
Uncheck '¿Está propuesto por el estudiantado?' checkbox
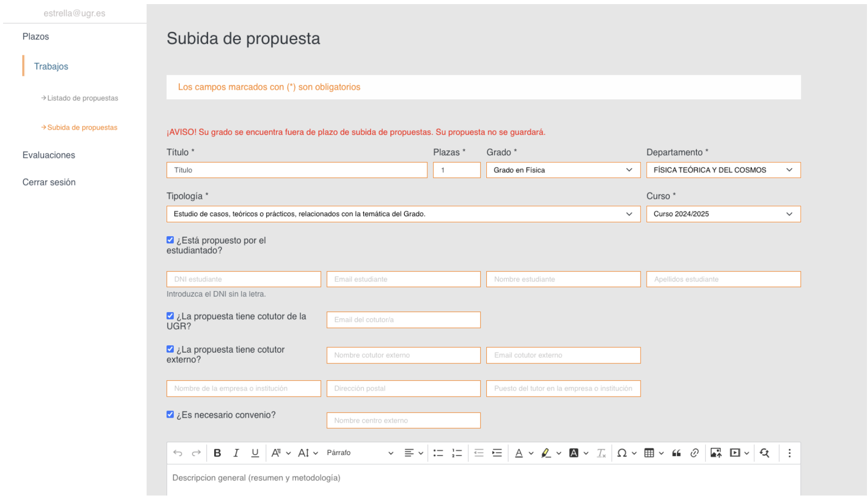pos(170,240)
